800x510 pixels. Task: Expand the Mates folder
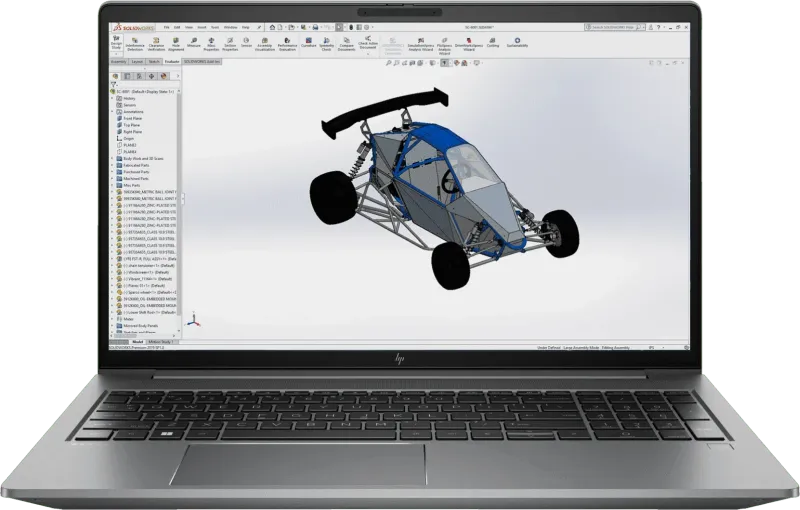point(113,319)
